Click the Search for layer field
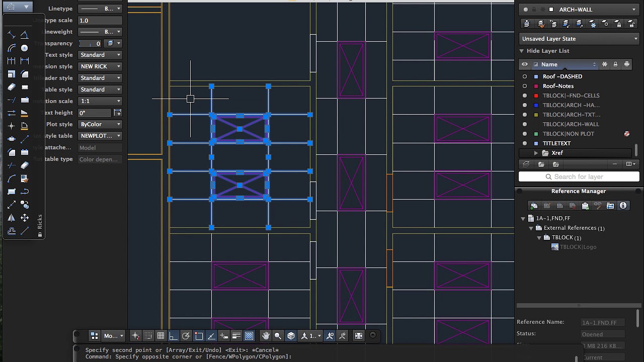This screenshot has height=362, width=644. (579, 176)
